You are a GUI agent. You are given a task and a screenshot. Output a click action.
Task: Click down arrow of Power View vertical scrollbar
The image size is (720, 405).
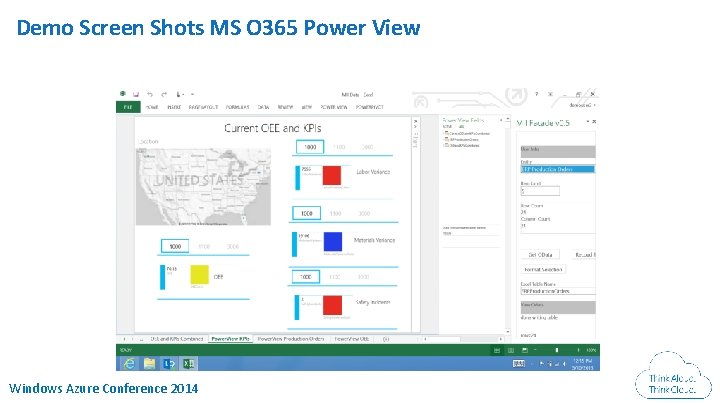point(507,331)
